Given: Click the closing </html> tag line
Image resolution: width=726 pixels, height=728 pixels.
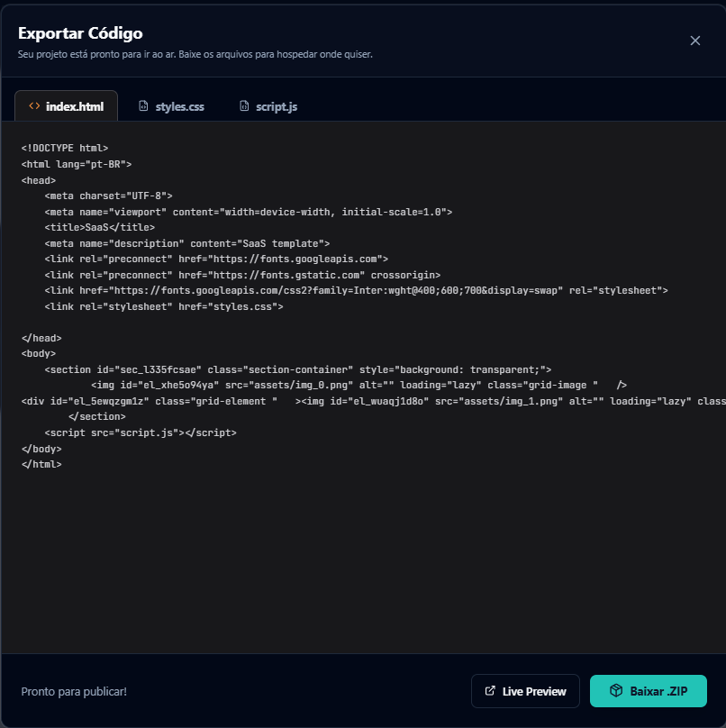Looking at the screenshot, I should coord(41,465).
